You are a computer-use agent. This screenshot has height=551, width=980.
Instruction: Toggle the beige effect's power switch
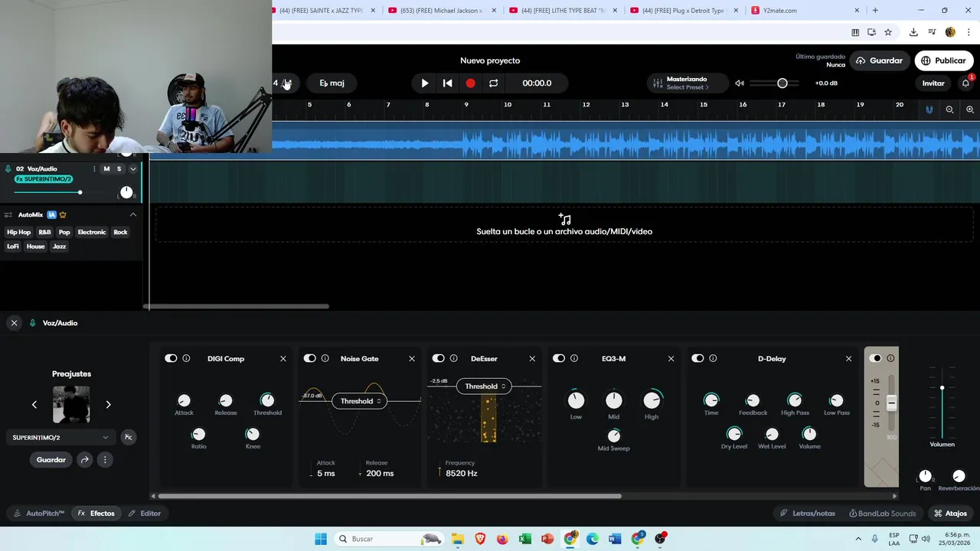pos(876,358)
